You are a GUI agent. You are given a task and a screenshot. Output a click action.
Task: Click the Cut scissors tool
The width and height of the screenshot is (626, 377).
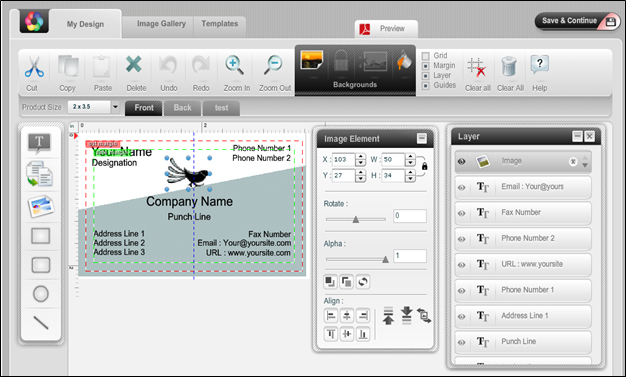pos(34,67)
